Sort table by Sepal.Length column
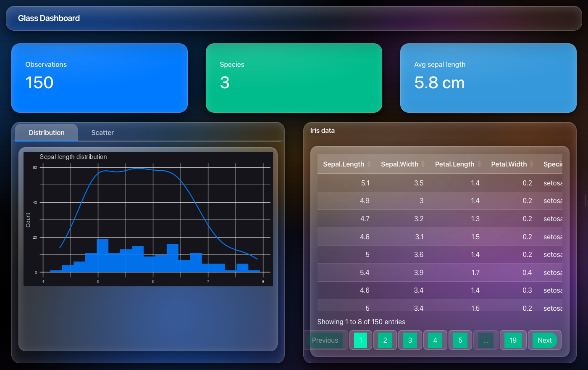This screenshot has height=370, width=588. (x=346, y=164)
